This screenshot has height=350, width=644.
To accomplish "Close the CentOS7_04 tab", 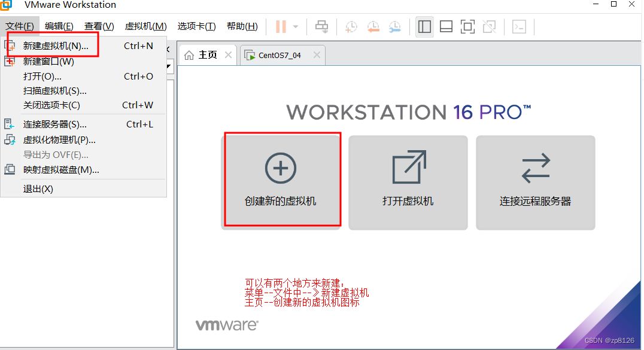I will point(317,55).
